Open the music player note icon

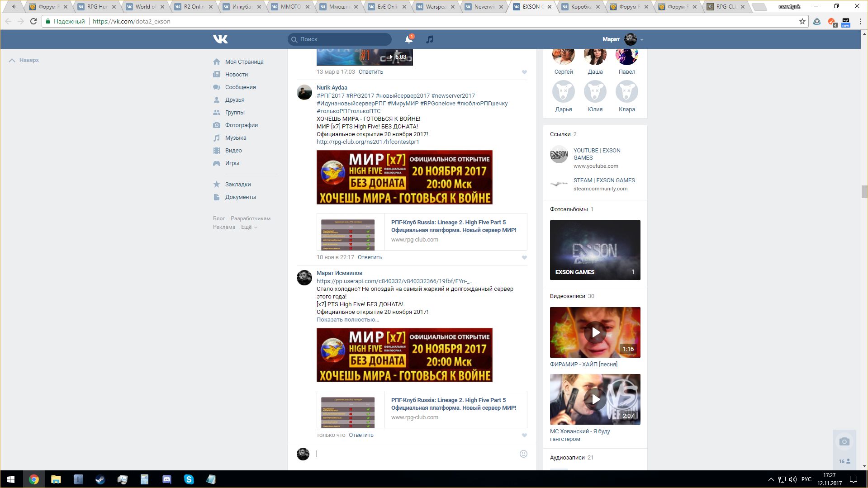430,39
